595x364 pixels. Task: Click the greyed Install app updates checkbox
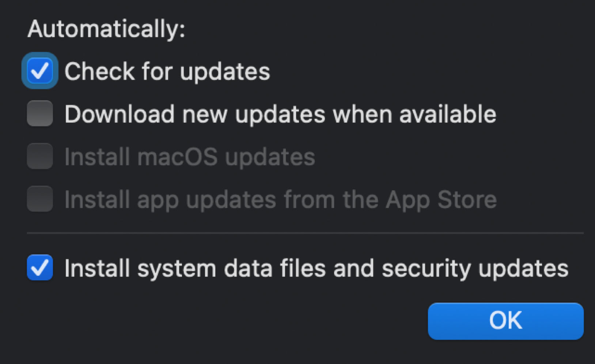pyautogui.click(x=40, y=199)
